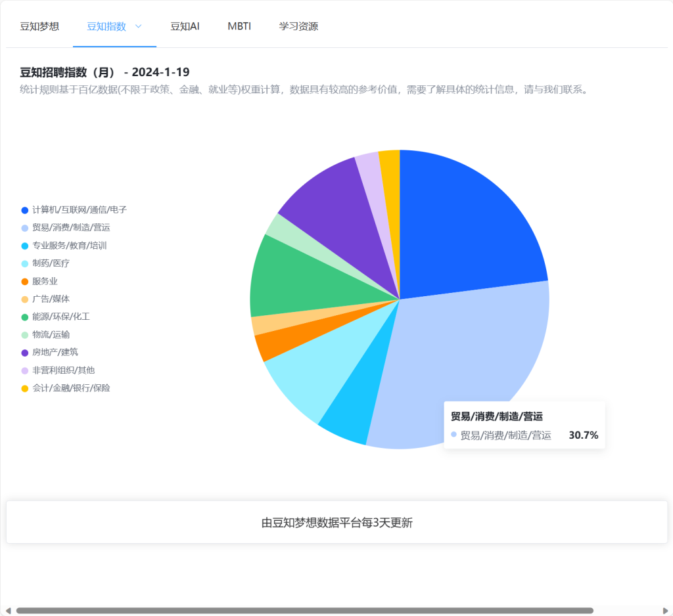
Task: Click the statistics rule description text
Action: pyautogui.click(x=305, y=90)
